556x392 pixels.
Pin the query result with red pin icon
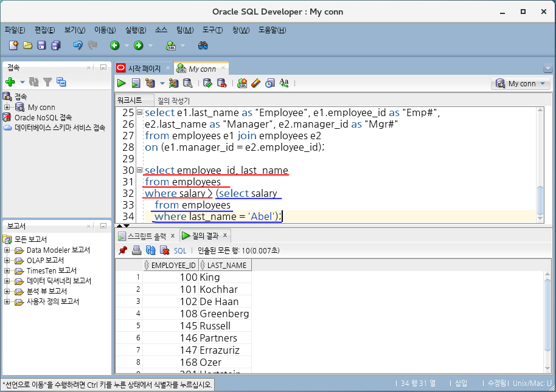(123, 250)
